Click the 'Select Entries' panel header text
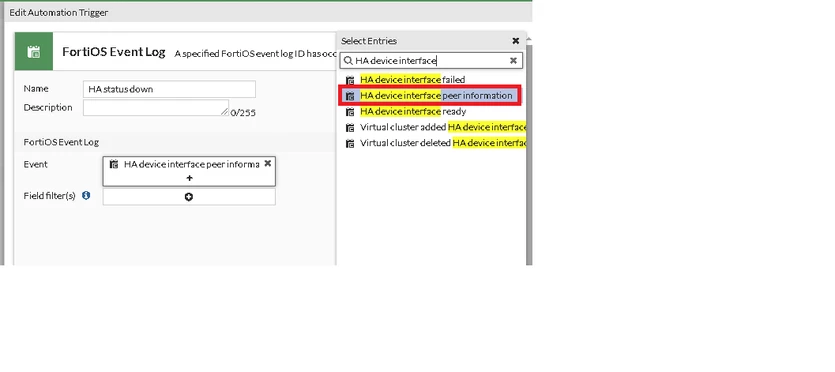This screenshot has width=835, height=372. tap(369, 41)
